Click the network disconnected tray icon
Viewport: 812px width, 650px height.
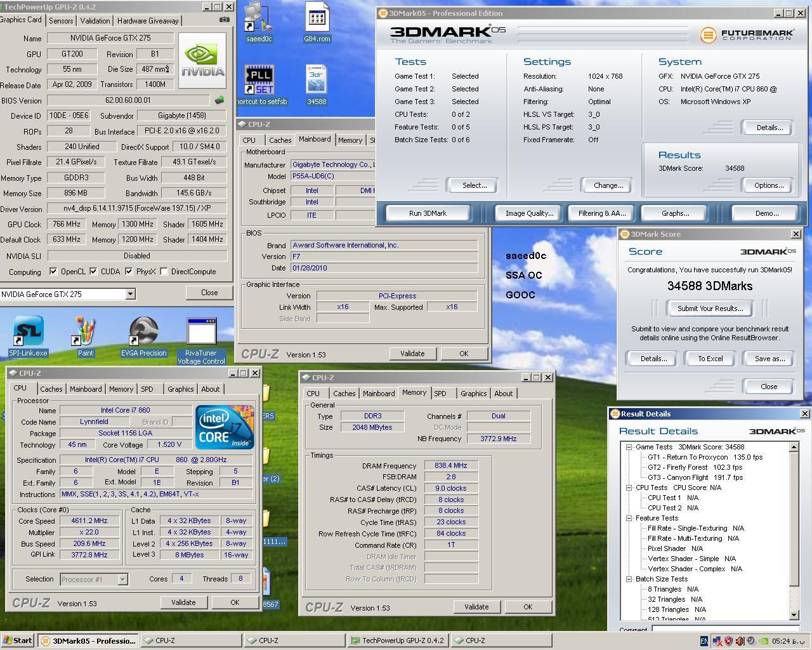[717, 641]
